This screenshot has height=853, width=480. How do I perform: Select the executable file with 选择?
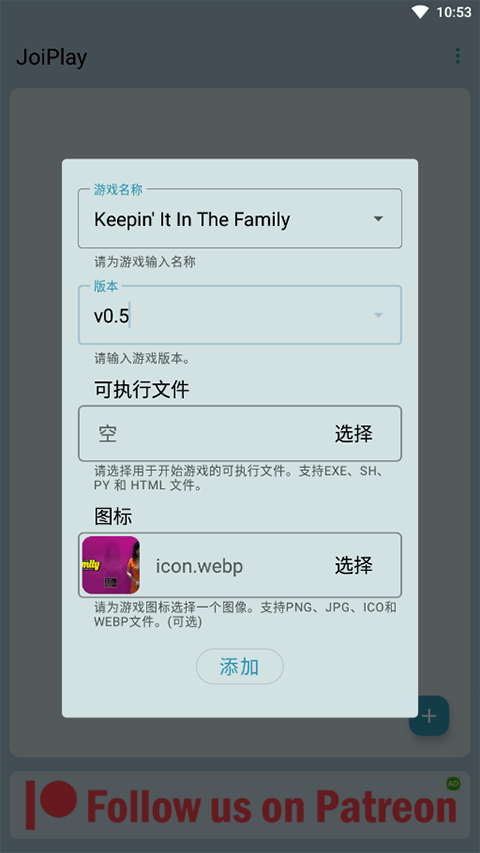click(353, 434)
